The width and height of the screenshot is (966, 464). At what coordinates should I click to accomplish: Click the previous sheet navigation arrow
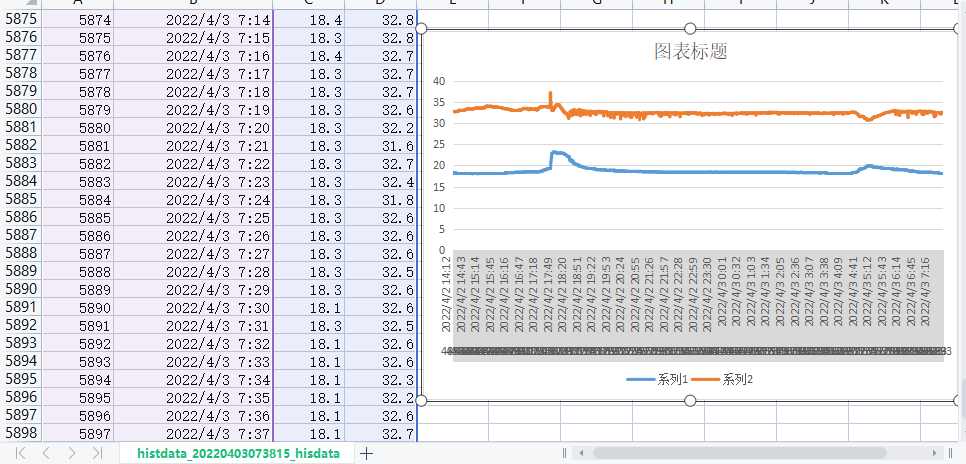point(46,453)
